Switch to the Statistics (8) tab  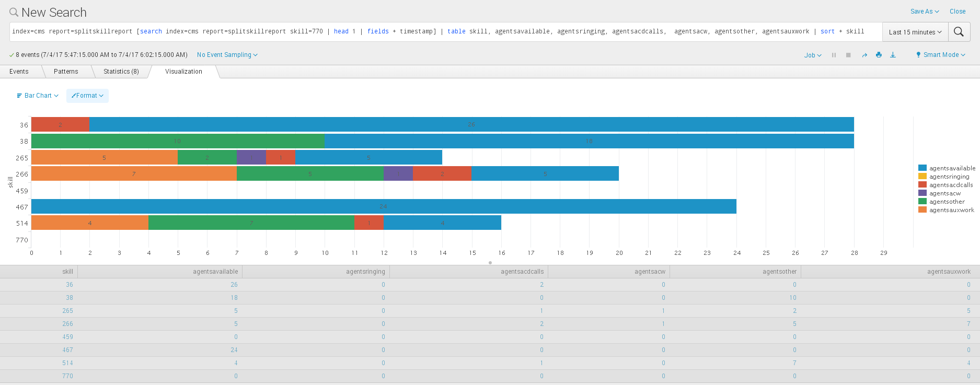(121, 72)
